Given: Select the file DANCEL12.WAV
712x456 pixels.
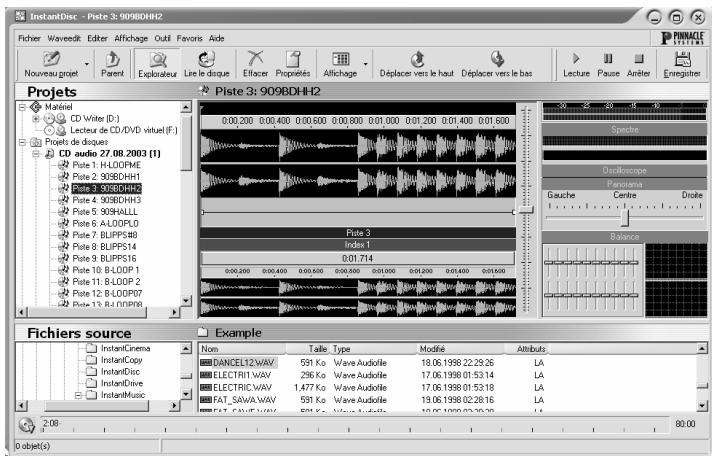Looking at the screenshot, I should [x=243, y=363].
